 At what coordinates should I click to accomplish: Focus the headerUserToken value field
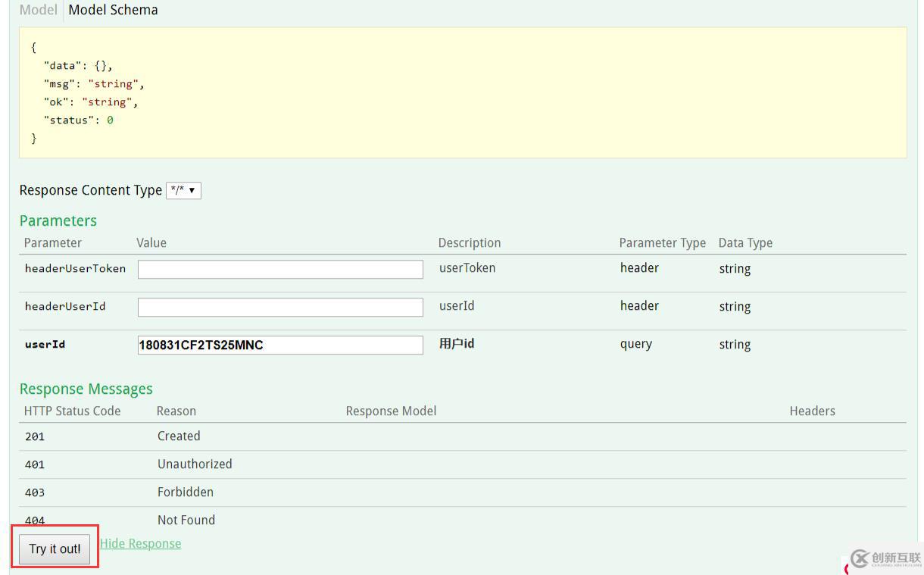pyautogui.click(x=280, y=269)
